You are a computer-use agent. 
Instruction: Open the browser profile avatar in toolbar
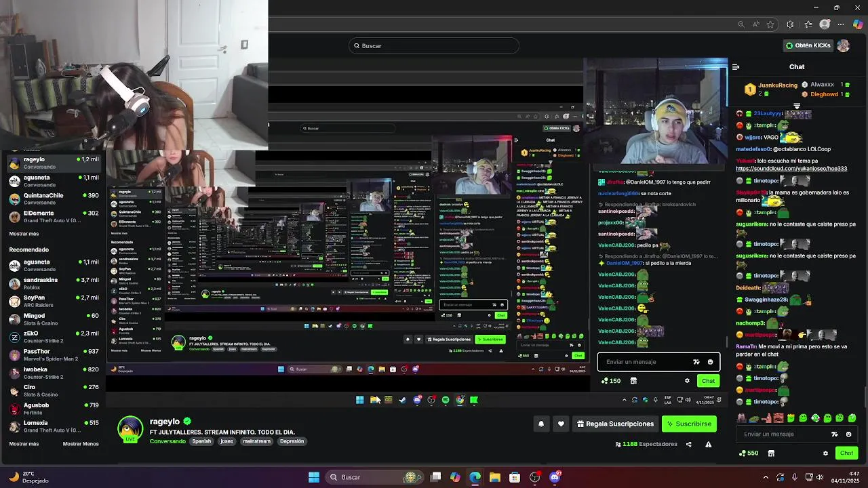[825, 24]
